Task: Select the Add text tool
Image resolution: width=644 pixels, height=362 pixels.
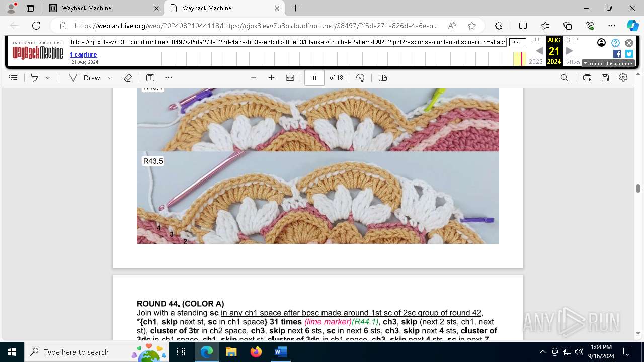Action: pos(150,78)
